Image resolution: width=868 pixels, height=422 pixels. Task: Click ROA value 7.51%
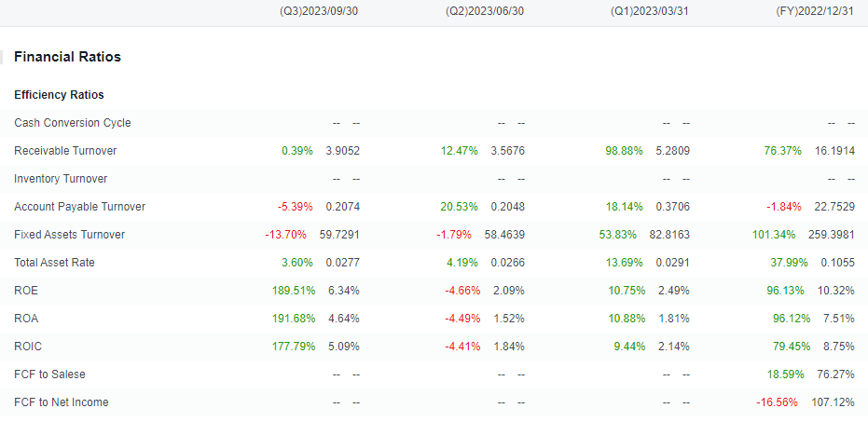click(x=839, y=319)
